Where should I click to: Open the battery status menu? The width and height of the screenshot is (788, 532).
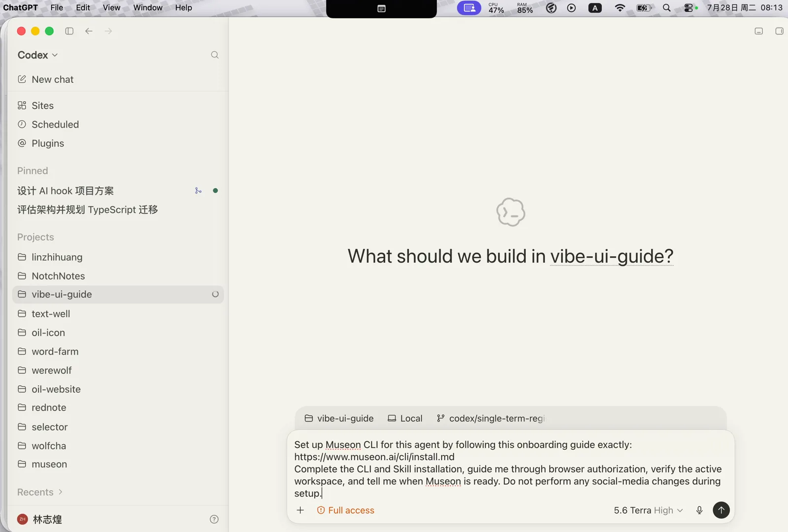[x=644, y=8]
